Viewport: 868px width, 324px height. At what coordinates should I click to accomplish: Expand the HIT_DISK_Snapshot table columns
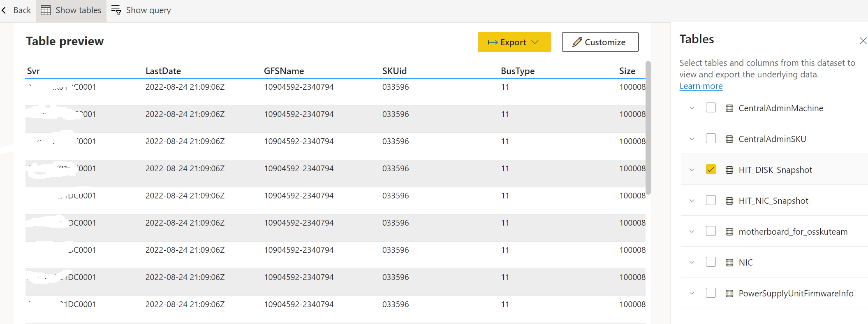[692, 170]
